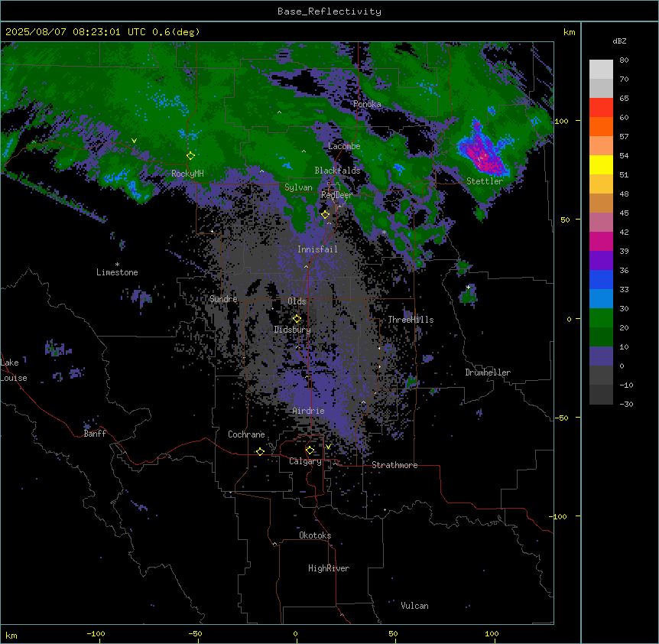Image resolution: width=659 pixels, height=644 pixels.
Task: Click the RedDeer city label
Action: pos(336,195)
